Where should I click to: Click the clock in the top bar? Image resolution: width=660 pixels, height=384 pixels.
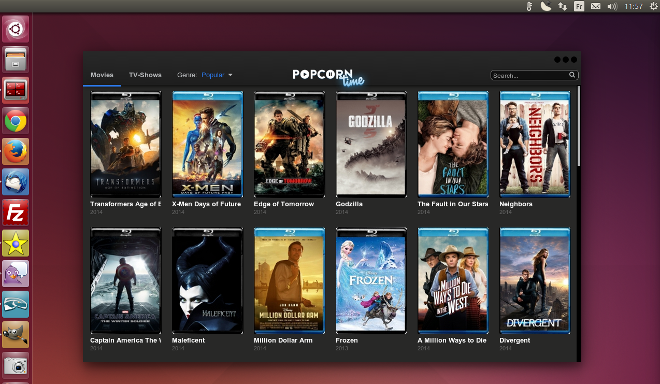click(633, 6)
